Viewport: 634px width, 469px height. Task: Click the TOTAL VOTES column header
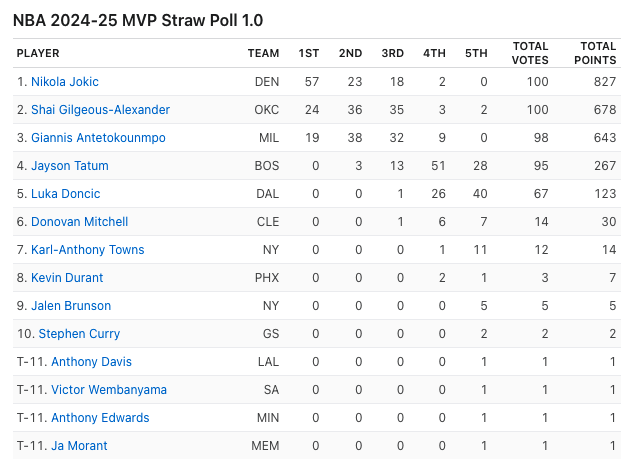529,53
